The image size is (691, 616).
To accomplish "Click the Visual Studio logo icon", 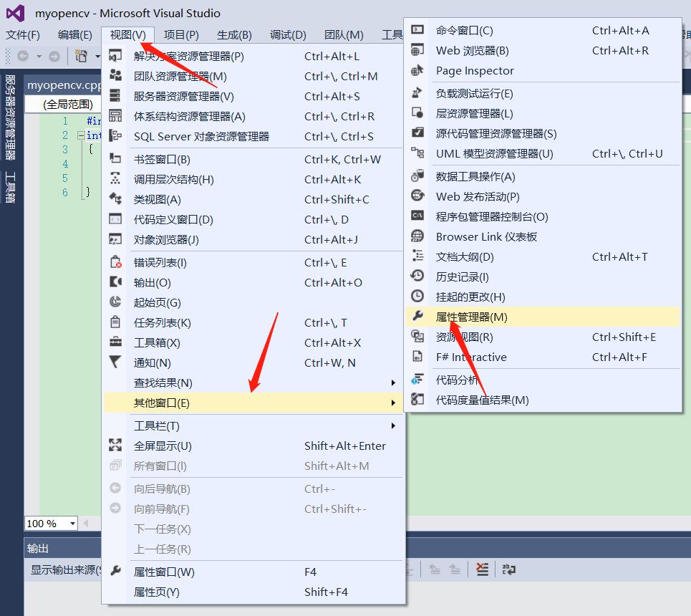I will [16, 13].
